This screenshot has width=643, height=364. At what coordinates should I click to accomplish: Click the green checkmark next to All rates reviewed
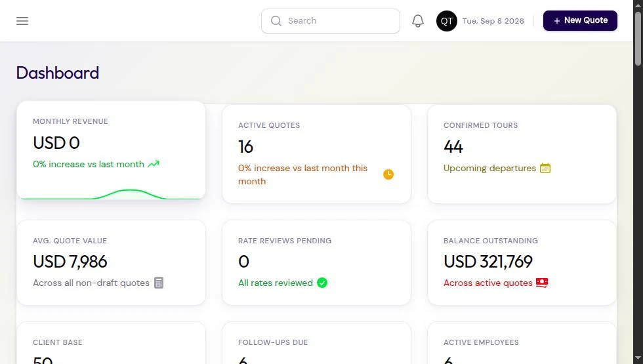(322, 283)
